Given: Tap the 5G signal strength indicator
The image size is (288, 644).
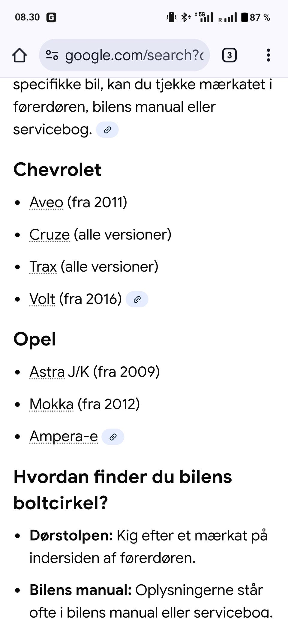Looking at the screenshot, I should [205, 17].
